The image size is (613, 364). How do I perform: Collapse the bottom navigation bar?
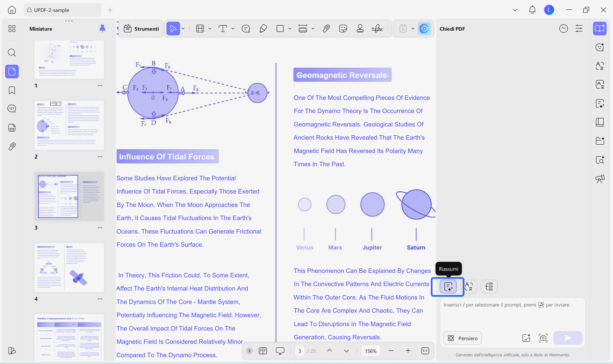coord(249,351)
